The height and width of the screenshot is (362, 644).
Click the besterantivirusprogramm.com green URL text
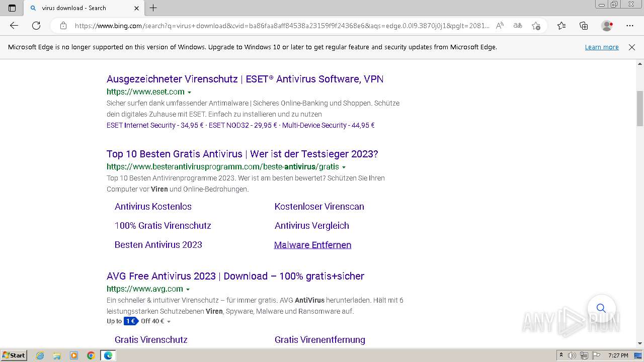[222, 166]
